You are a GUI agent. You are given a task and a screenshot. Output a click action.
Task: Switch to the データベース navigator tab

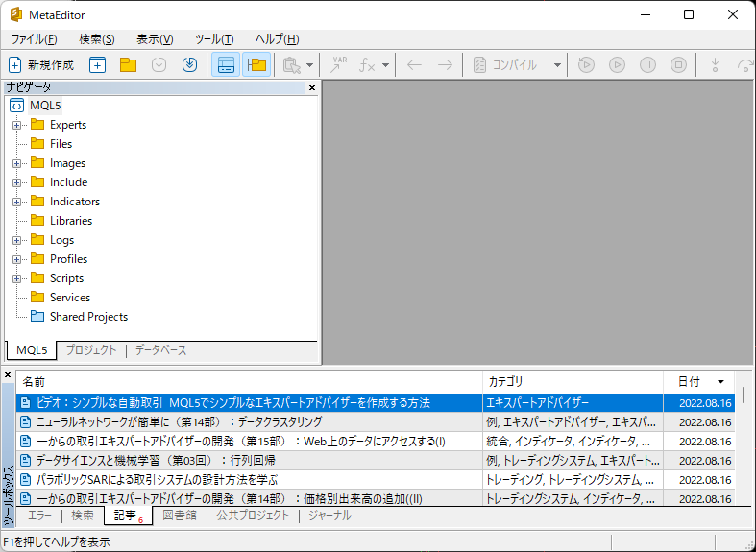point(160,350)
